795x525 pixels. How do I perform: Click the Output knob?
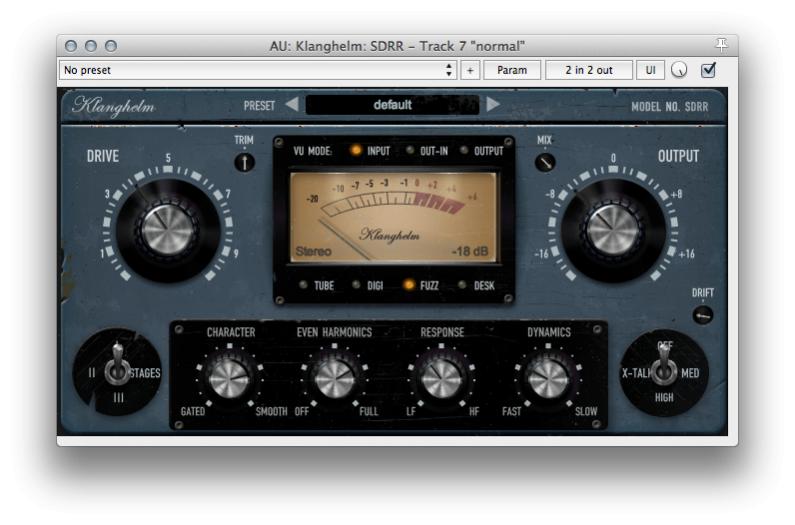coord(613,230)
